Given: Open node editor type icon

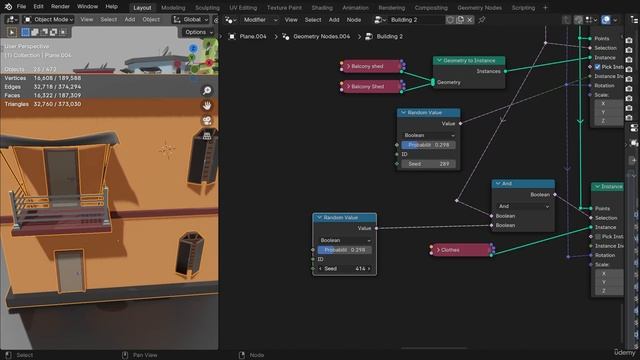Looking at the screenshot, I should (231, 20).
